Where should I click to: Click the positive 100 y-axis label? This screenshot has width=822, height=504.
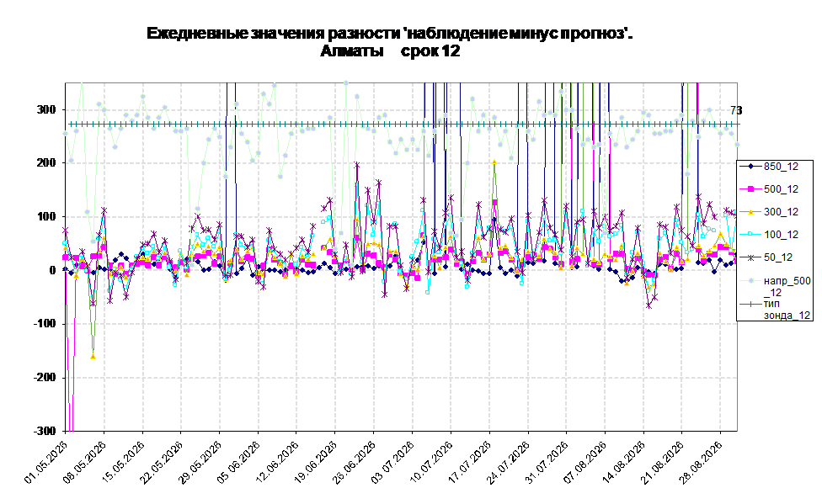point(45,216)
